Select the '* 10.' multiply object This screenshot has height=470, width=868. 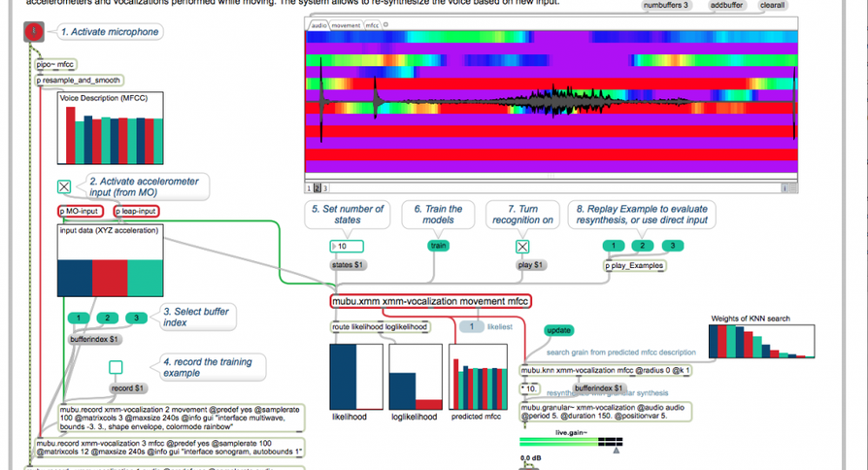pyautogui.click(x=530, y=388)
